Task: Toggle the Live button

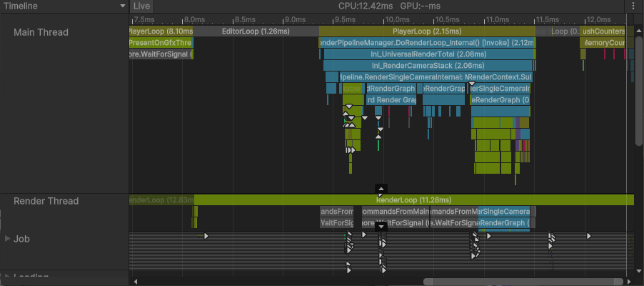Action: pyautogui.click(x=141, y=6)
